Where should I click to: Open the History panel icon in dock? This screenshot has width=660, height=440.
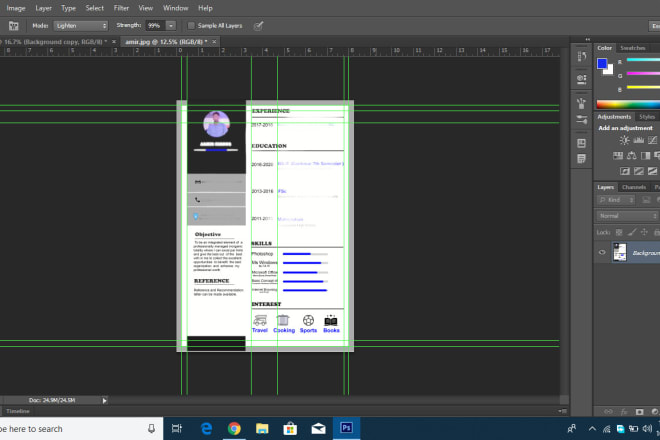582,57
